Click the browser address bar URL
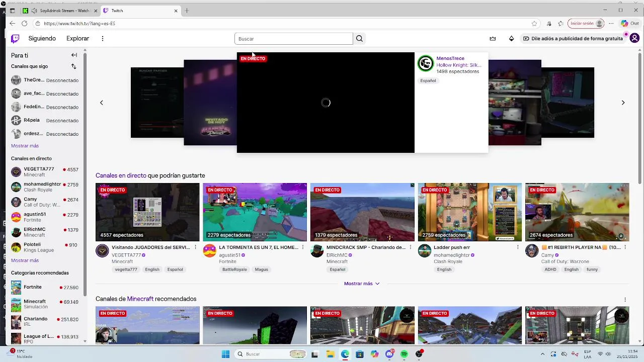644x362 pixels. (79, 24)
